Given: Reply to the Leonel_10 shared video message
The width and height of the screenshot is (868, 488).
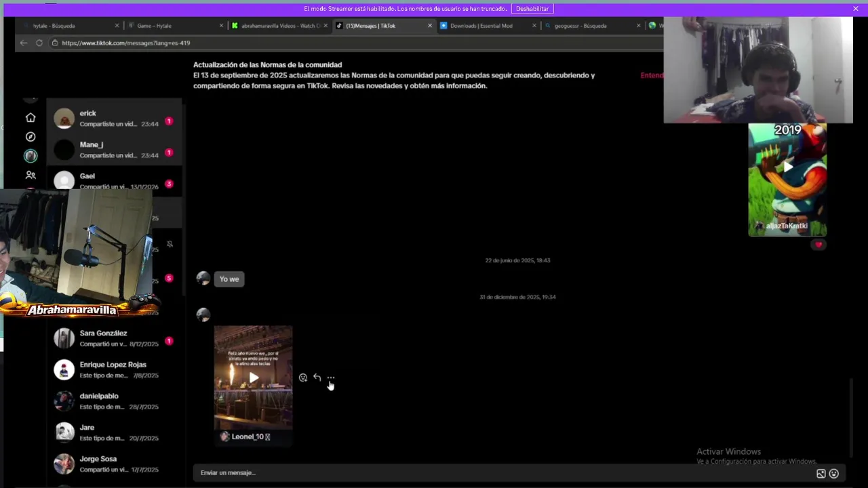Looking at the screenshot, I should point(317,378).
